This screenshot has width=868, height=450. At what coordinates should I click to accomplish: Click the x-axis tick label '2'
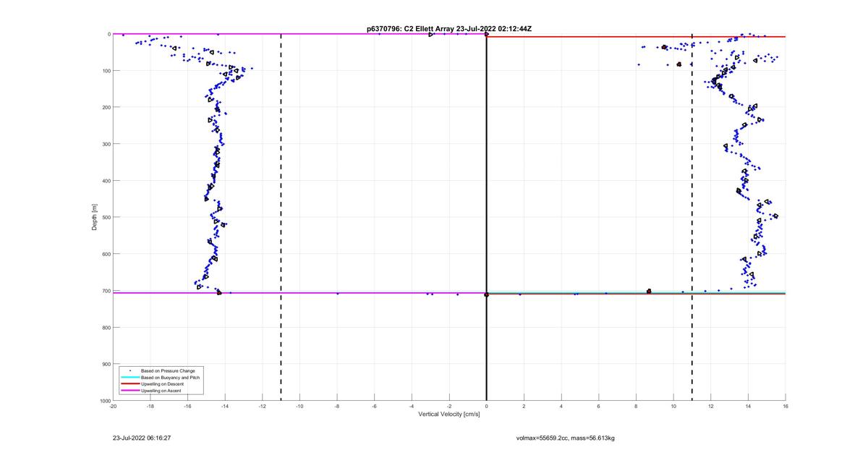click(x=524, y=407)
